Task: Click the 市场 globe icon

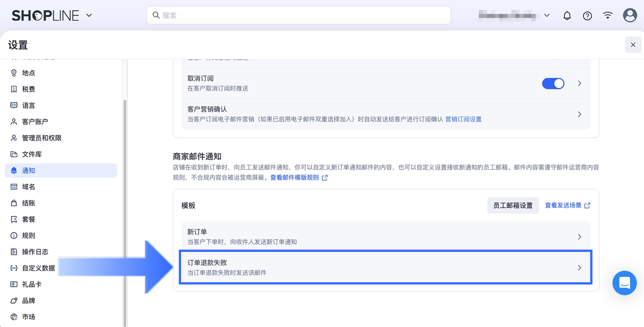Action: point(14,317)
